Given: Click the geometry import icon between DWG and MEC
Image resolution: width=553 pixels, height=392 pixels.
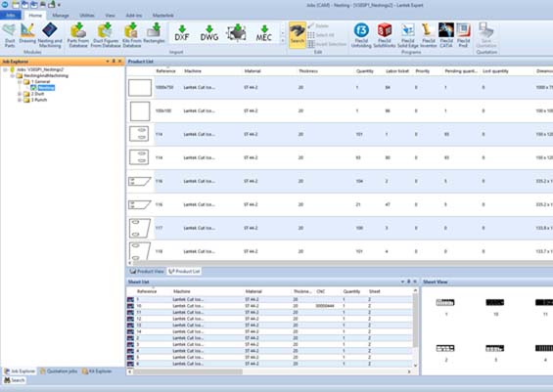Looking at the screenshot, I should tap(236, 33).
